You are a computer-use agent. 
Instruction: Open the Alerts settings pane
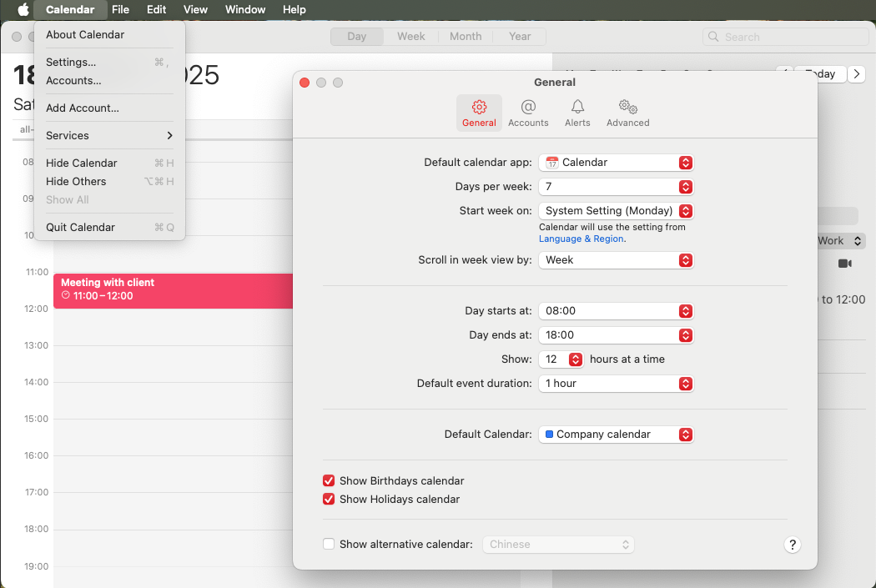pyautogui.click(x=576, y=113)
